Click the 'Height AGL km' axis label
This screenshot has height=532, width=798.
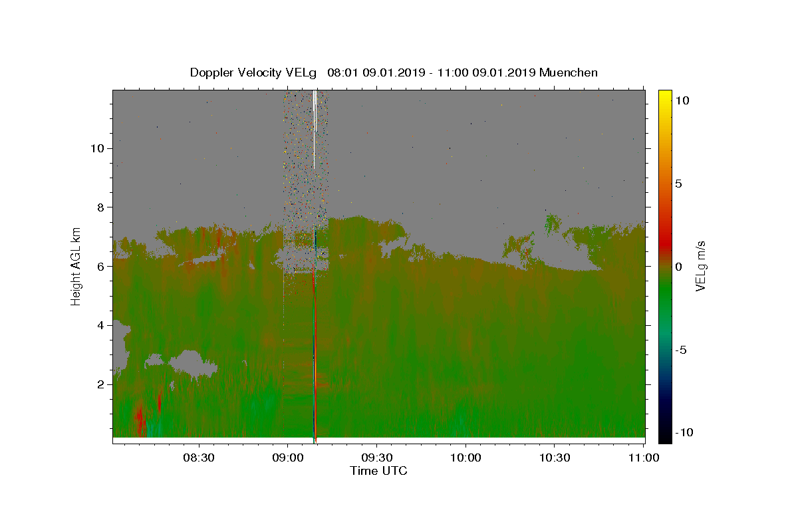76,265
